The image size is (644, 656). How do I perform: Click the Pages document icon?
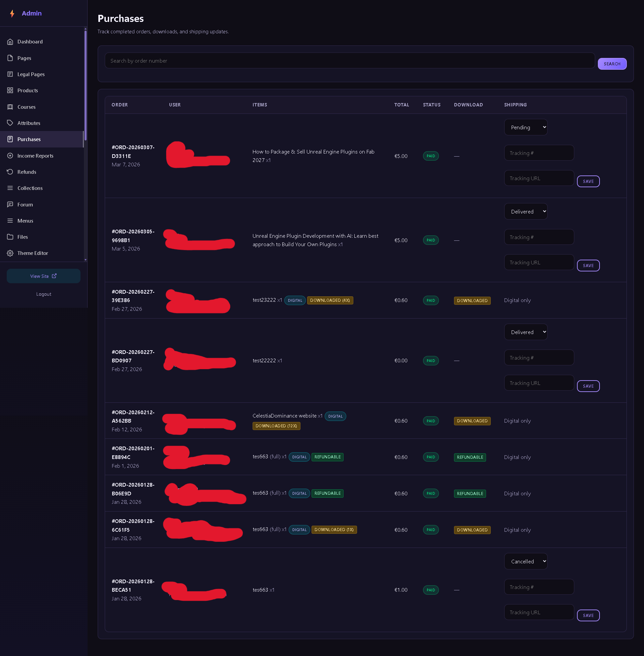(x=10, y=58)
